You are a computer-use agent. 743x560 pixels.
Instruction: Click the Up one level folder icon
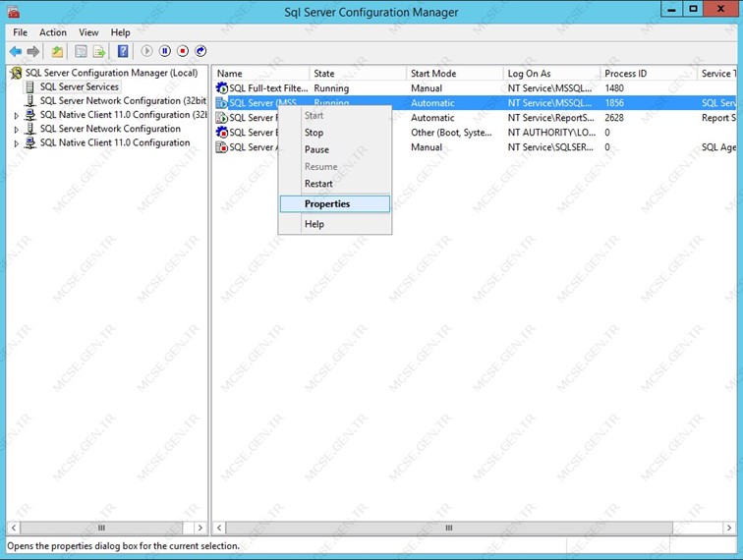(57, 51)
